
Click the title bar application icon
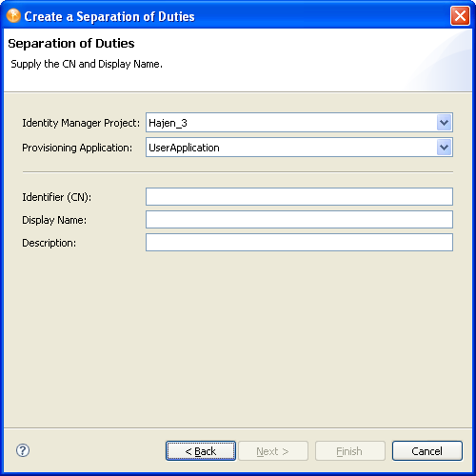[13, 15]
